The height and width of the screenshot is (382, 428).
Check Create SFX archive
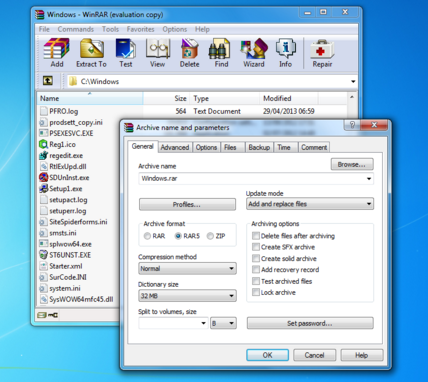256,247
